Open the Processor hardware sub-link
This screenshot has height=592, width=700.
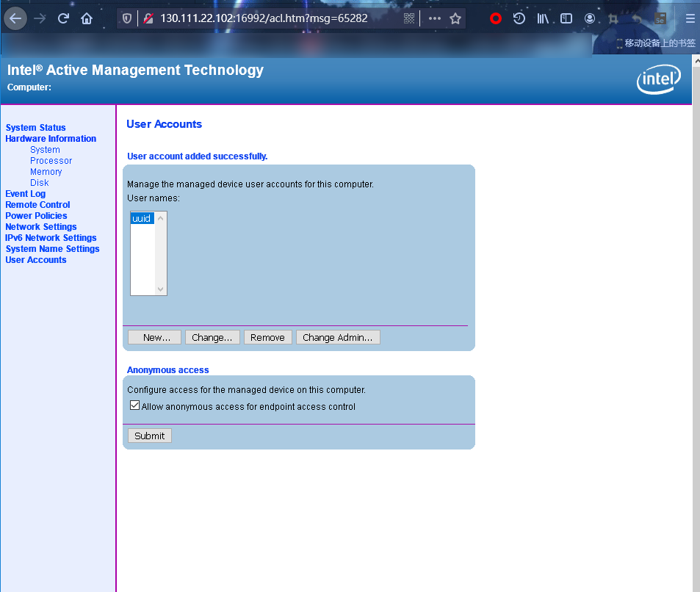click(51, 161)
